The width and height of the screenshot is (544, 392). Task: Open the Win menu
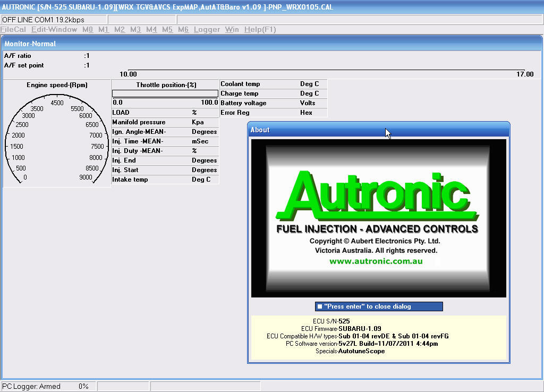pyautogui.click(x=232, y=30)
